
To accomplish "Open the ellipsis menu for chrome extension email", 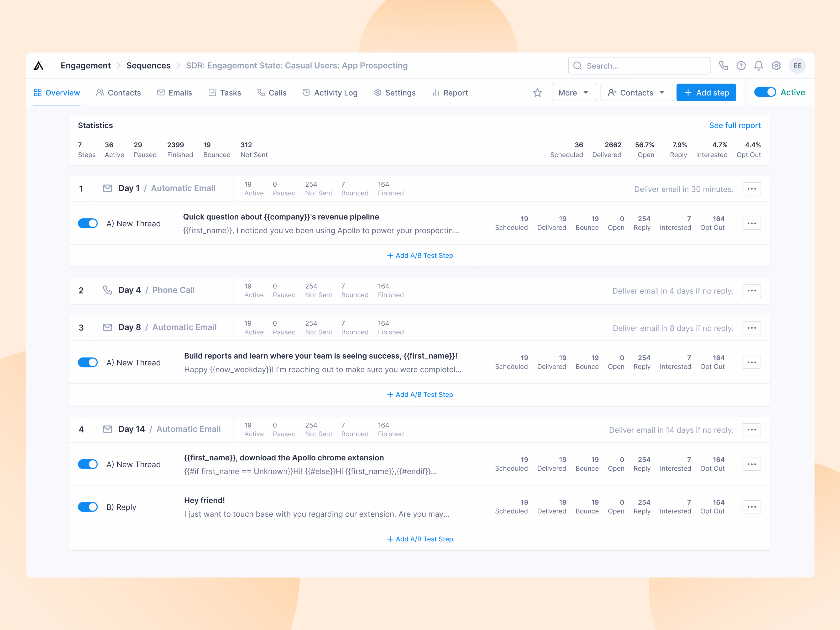I will pos(752,464).
